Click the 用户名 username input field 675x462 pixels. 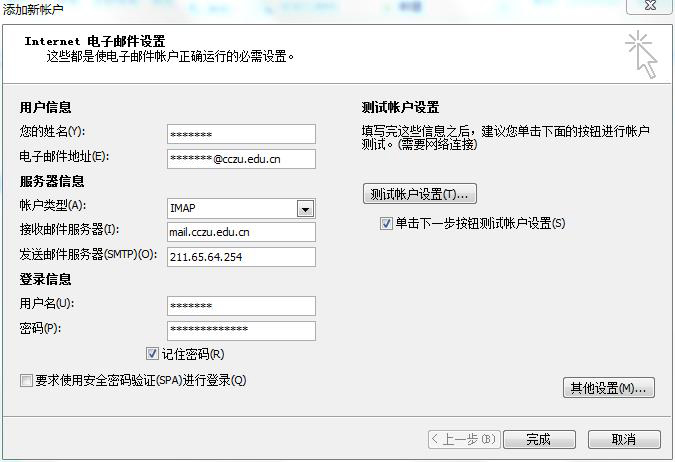[241, 306]
